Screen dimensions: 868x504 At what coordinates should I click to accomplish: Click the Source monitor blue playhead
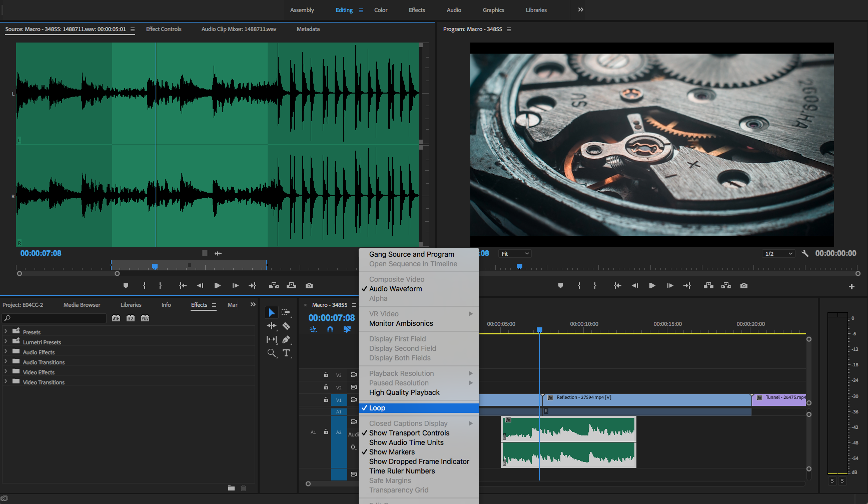155,266
